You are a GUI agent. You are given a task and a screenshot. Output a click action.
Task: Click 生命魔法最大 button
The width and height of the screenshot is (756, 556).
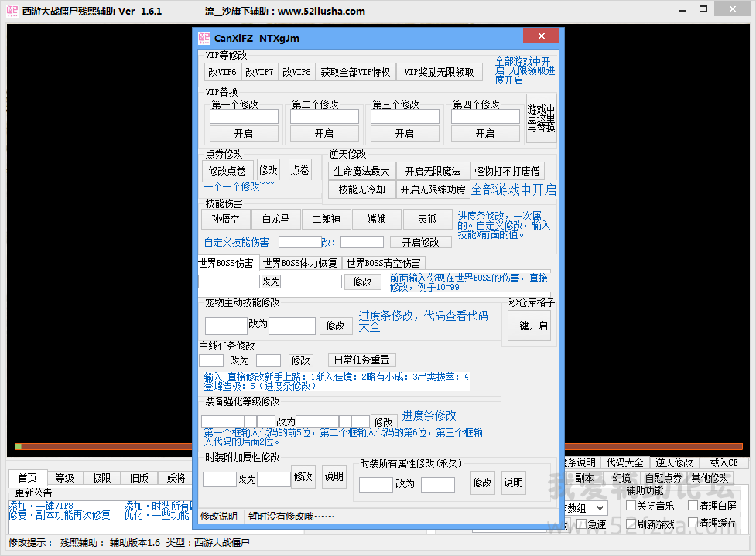(x=361, y=171)
